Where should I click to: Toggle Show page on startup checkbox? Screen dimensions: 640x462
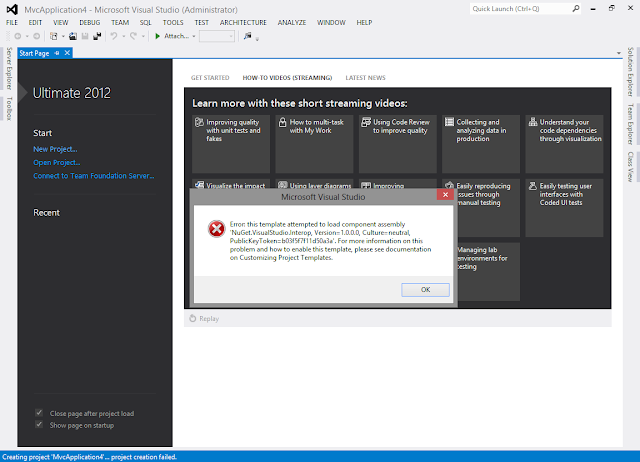pyautogui.click(x=39, y=425)
